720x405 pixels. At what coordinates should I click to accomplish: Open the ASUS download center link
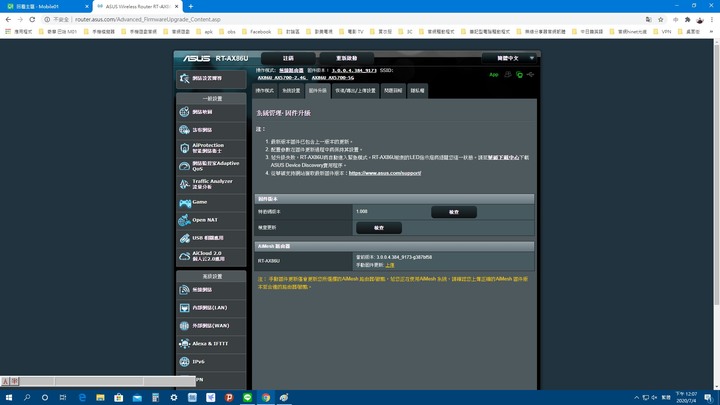pos(503,158)
